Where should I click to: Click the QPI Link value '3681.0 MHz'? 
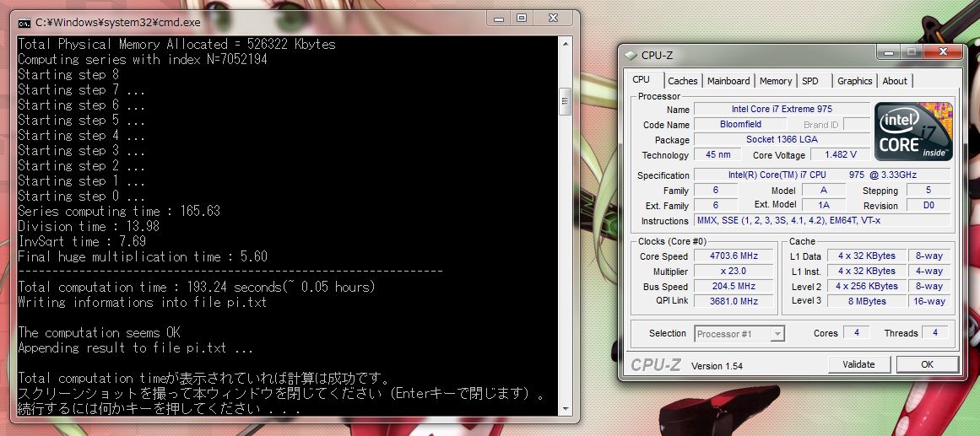point(734,301)
